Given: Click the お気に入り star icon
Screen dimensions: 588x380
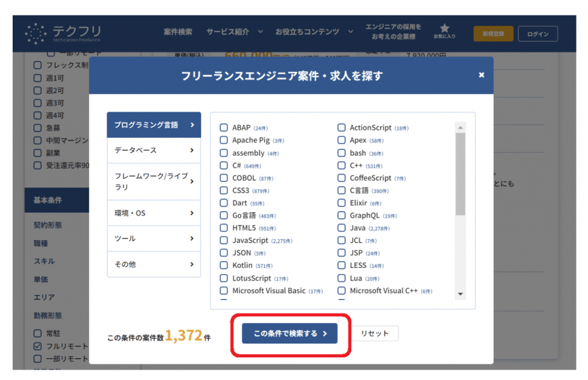Looking at the screenshot, I should (444, 28).
